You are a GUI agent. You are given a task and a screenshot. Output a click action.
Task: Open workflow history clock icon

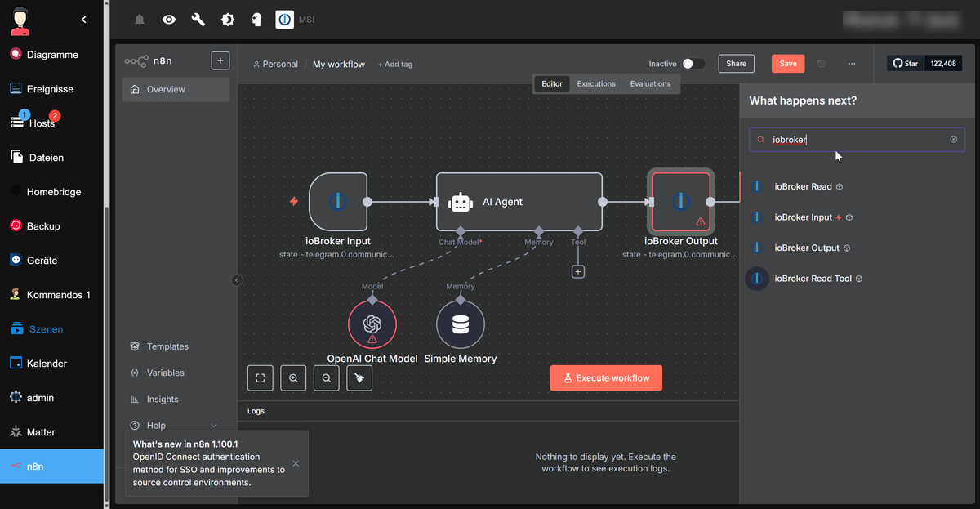click(822, 64)
